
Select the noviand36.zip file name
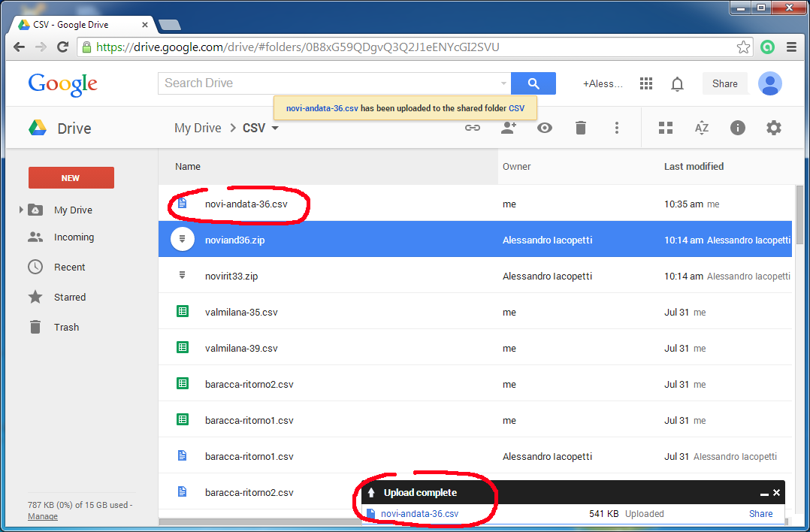click(234, 240)
